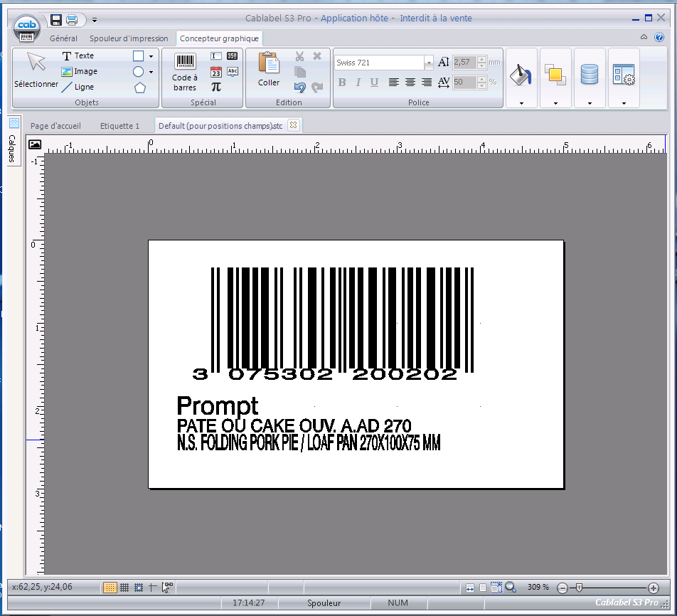Switch to the Page d'accueil tab
The image size is (677, 616).
click(x=55, y=126)
